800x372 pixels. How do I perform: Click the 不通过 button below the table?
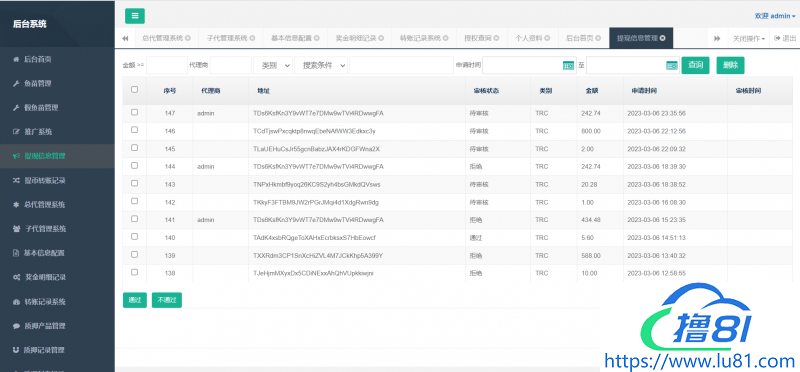pyautogui.click(x=167, y=300)
